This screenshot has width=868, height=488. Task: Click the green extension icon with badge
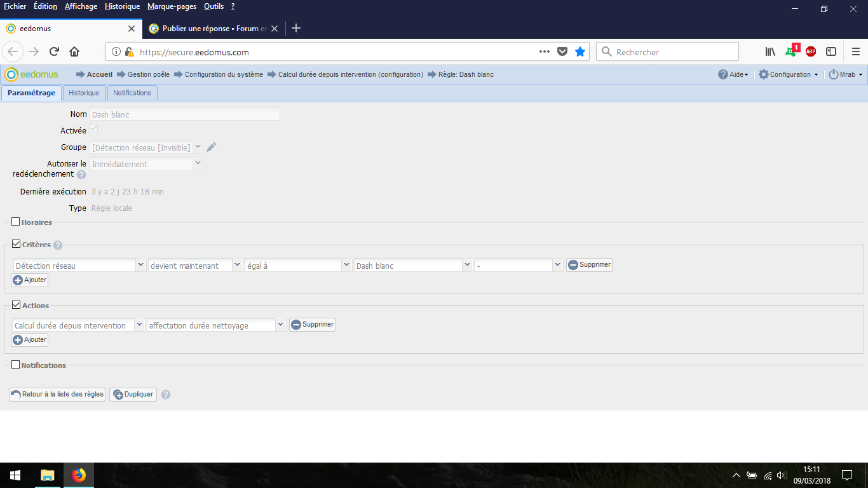(x=792, y=51)
